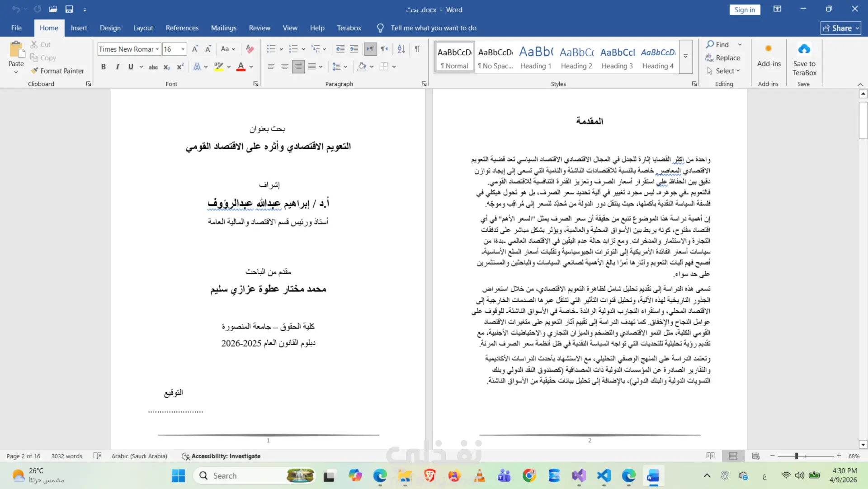Click the 3032 words count
The image size is (868, 489).
coord(67,456)
